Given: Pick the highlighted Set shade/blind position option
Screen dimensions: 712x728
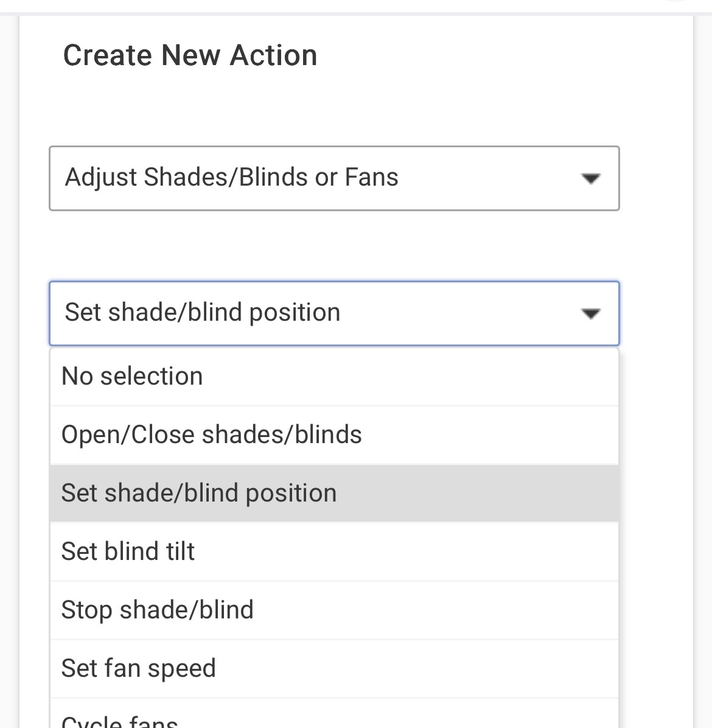Looking at the screenshot, I should click(x=199, y=493).
